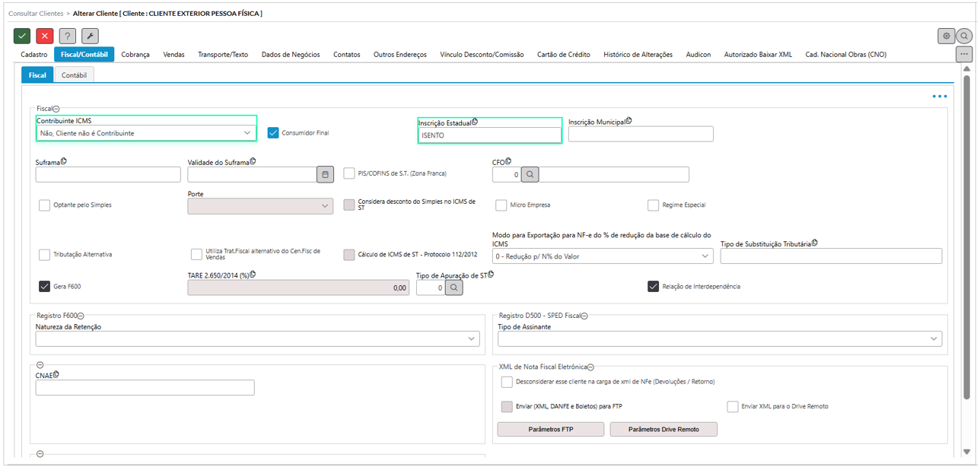
Task: Check the Tributação Alternativa box
Action: (x=45, y=254)
